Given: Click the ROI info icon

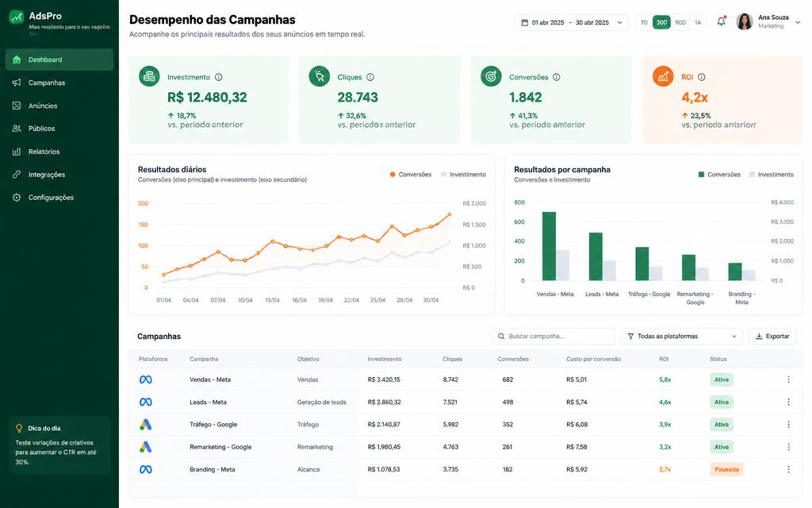Looking at the screenshot, I should pyautogui.click(x=701, y=77).
